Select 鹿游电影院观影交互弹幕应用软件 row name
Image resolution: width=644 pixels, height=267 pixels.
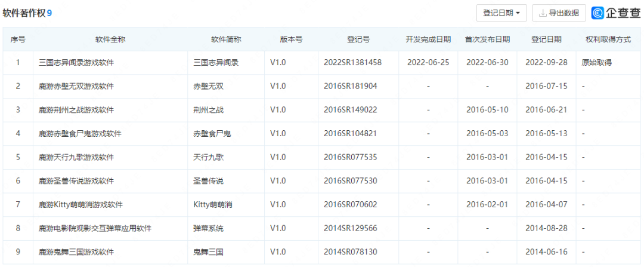(x=95, y=228)
